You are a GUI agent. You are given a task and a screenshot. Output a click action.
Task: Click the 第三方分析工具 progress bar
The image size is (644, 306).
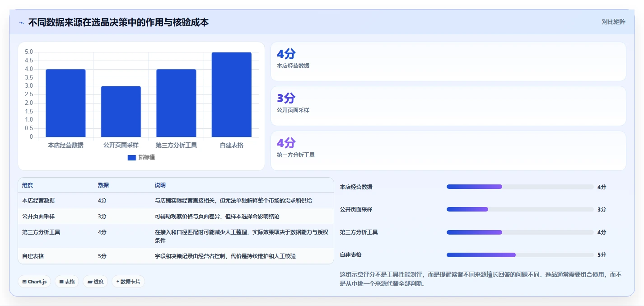pyautogui.click(x=520, y=232)
